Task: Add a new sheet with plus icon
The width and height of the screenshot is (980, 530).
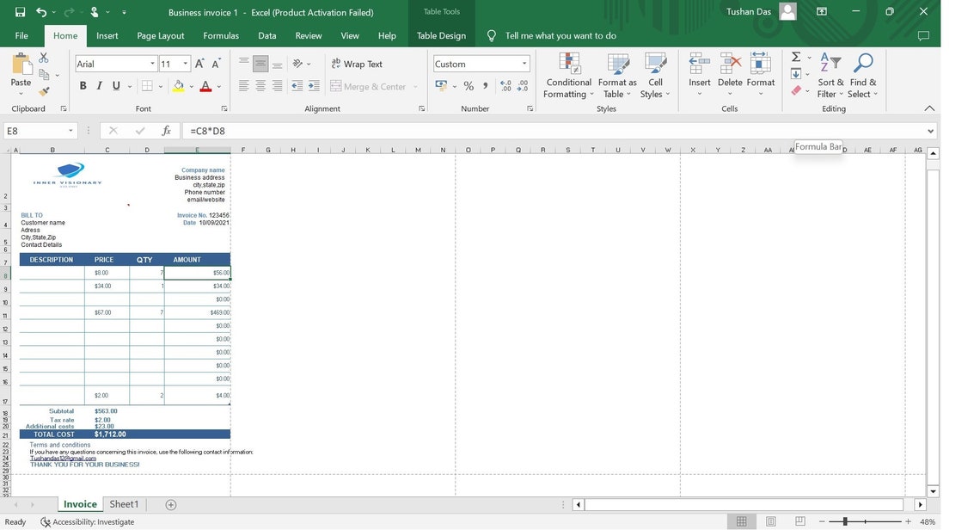Action: (x=170, y=504)
